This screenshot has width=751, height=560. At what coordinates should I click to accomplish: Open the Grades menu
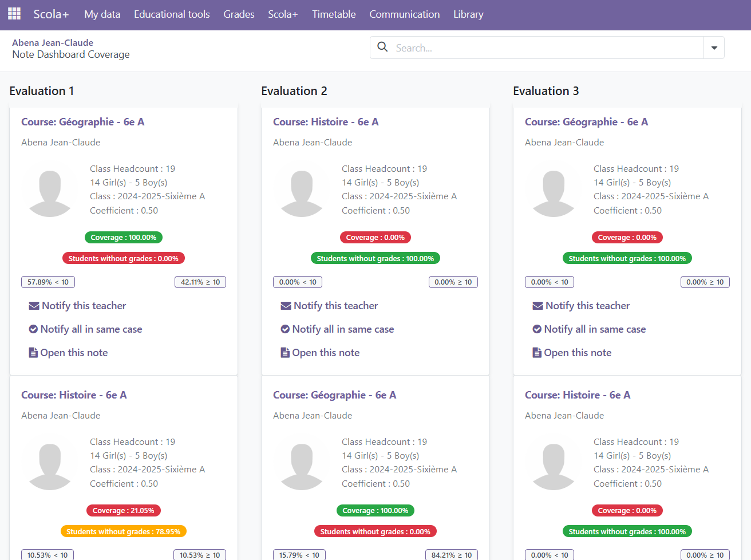click(x=239, y=14)
